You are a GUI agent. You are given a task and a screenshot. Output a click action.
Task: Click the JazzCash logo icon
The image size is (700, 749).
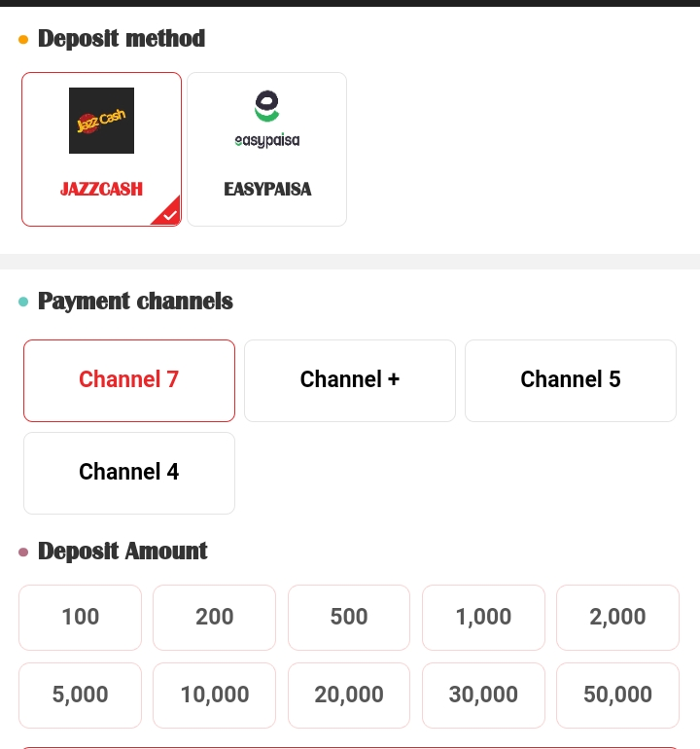coord(101,121)
